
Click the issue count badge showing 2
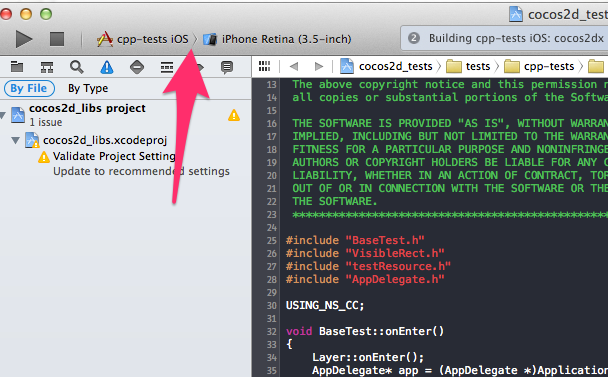(x=414, y=38)
